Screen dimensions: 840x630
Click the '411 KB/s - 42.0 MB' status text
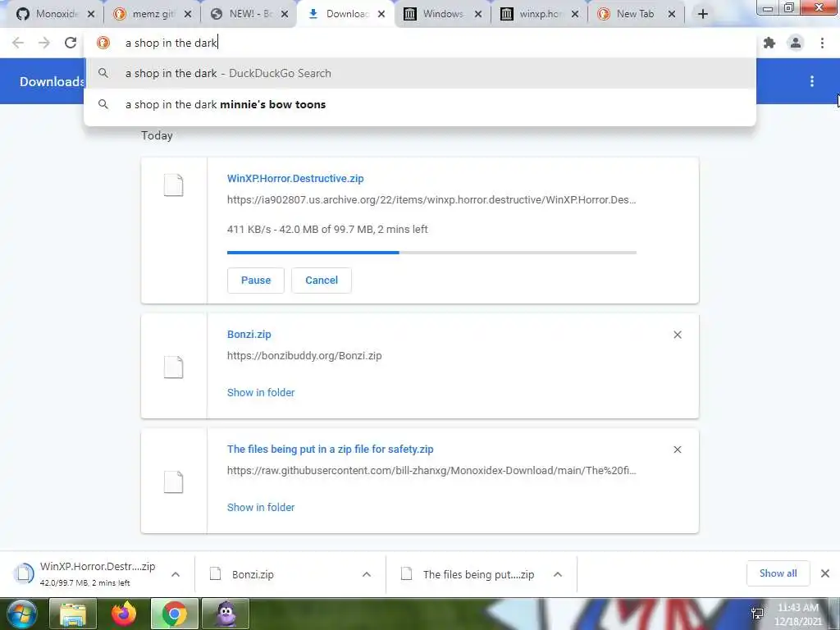[x=327, y=230]
